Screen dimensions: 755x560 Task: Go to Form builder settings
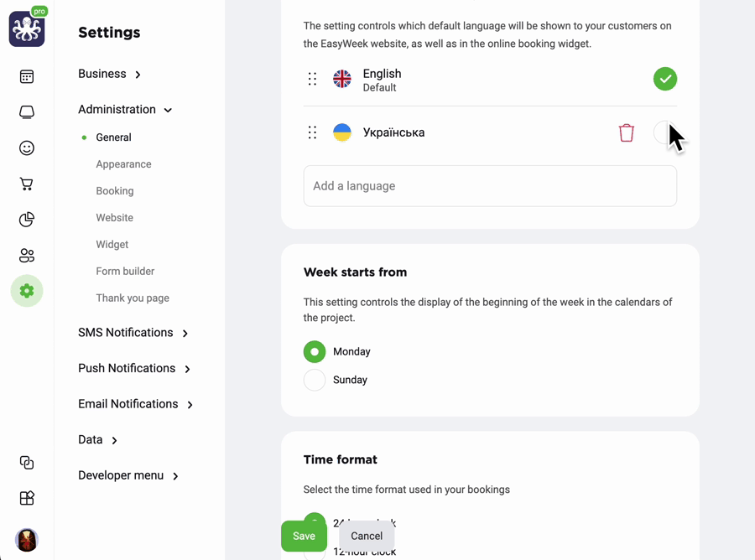(x=125, y=271)
